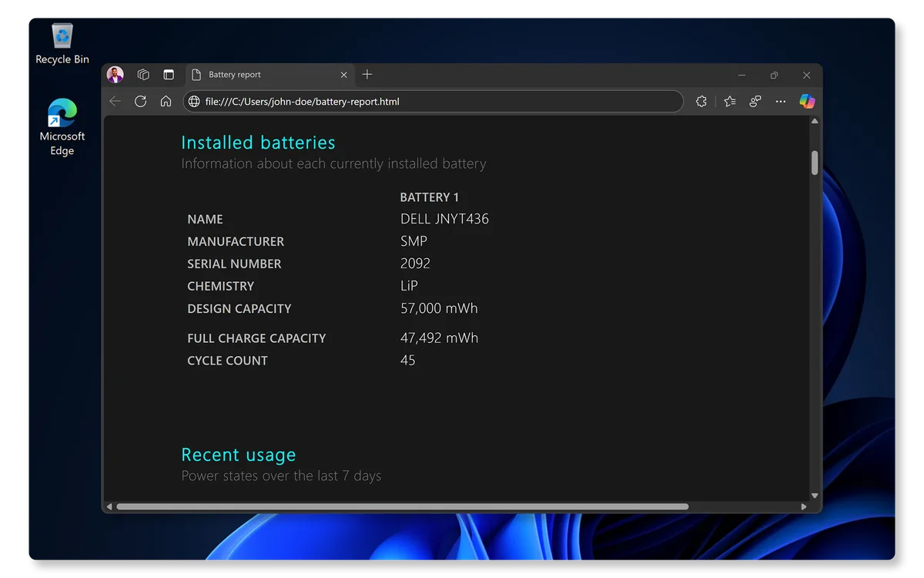Click the NAME row label

[205, 220]
